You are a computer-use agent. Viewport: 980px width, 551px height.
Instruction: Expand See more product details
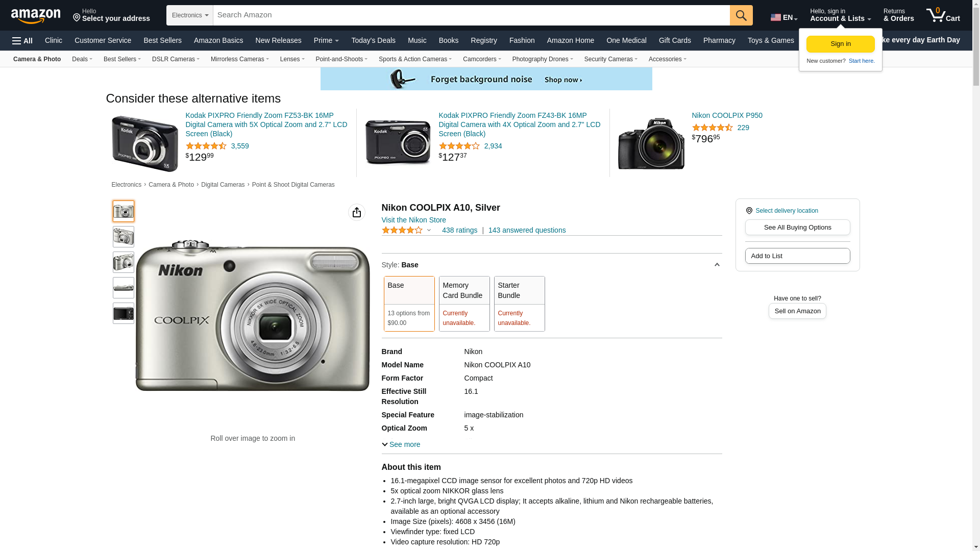point(401,444)
